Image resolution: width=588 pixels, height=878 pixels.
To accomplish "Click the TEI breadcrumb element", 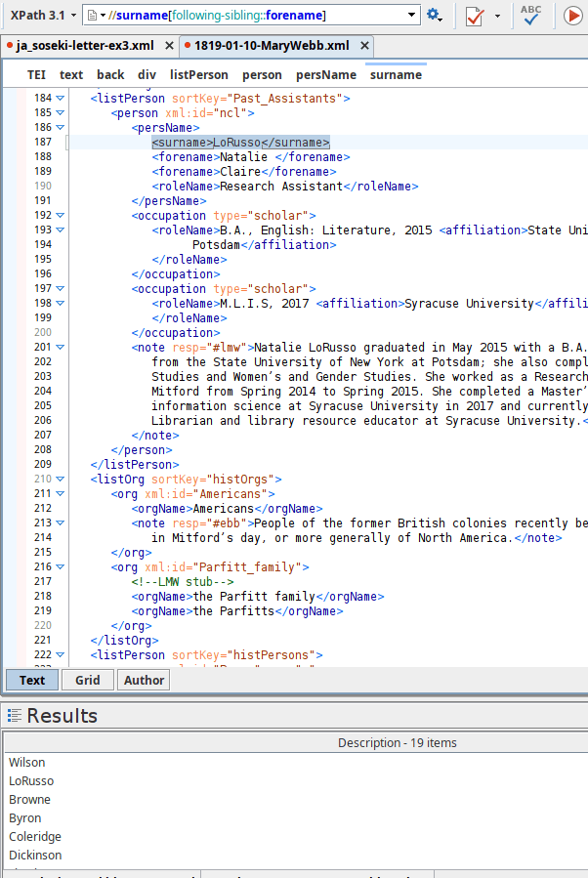I will coord(36,75).
